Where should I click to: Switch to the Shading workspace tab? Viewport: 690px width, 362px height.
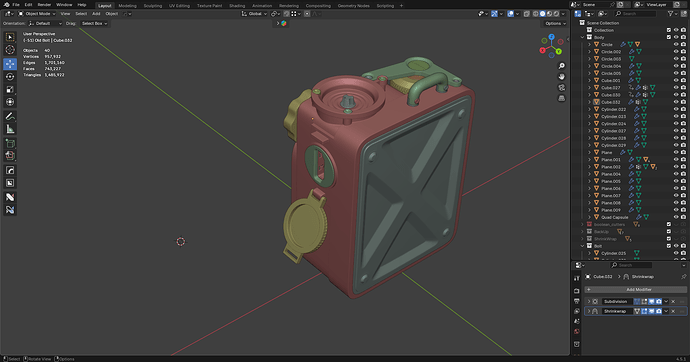click(237, 6)
